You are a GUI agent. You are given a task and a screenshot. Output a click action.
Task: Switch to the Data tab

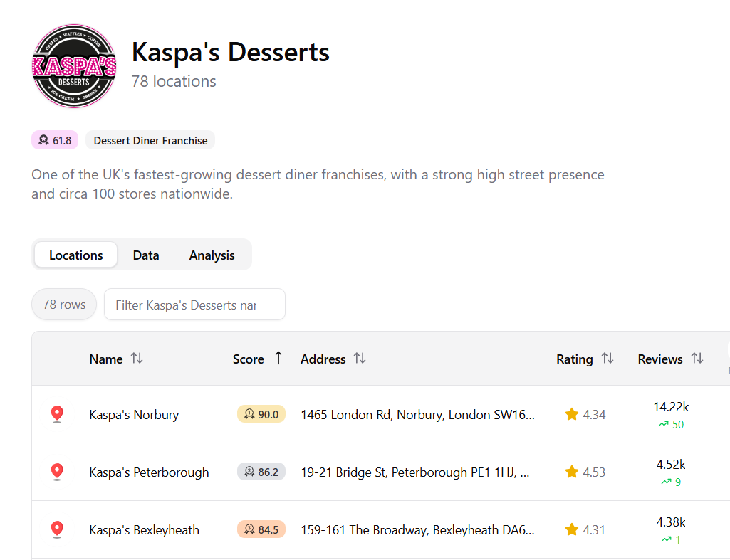pos(146,255)
